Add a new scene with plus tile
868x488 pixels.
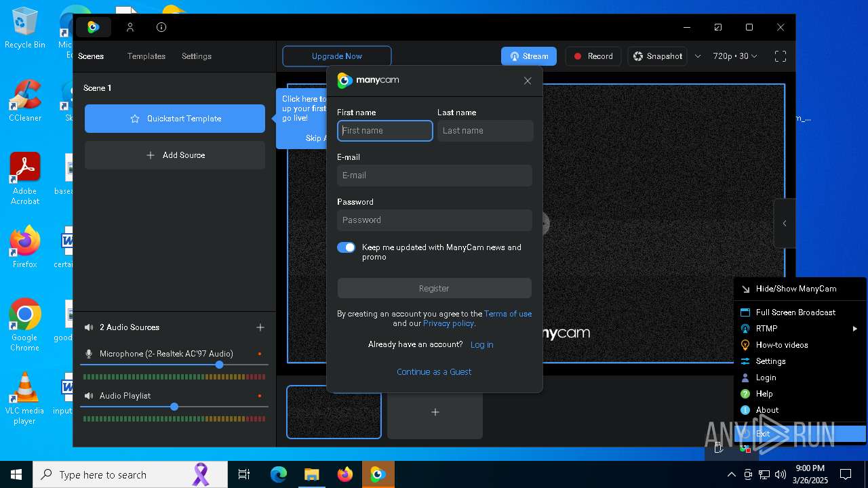(x=435, y=412)
